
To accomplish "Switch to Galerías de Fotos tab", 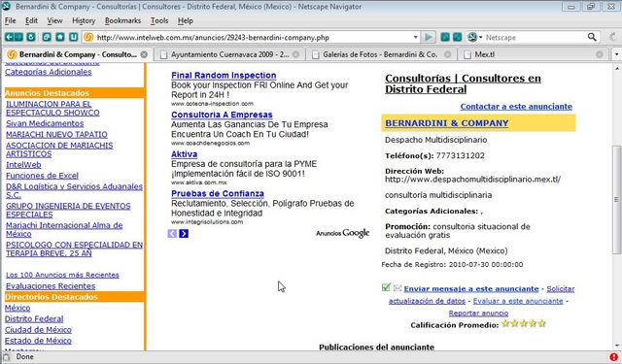I will coord(380,54).
